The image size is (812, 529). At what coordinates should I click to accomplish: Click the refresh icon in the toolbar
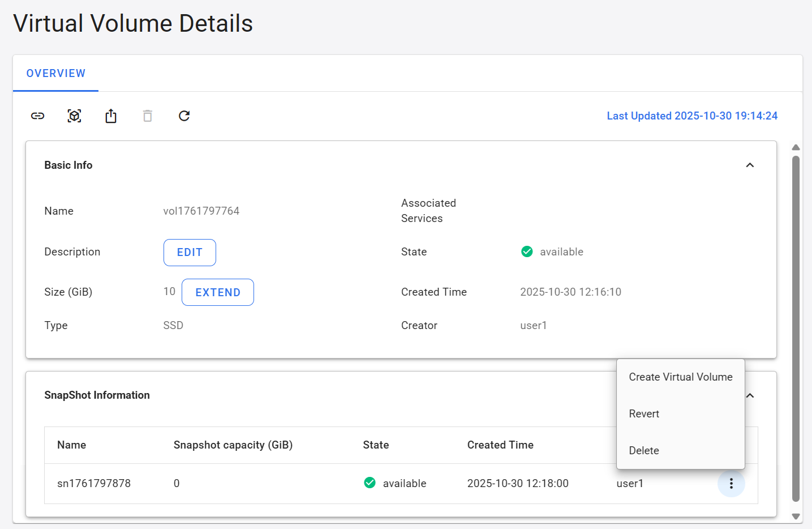point(184,116)
